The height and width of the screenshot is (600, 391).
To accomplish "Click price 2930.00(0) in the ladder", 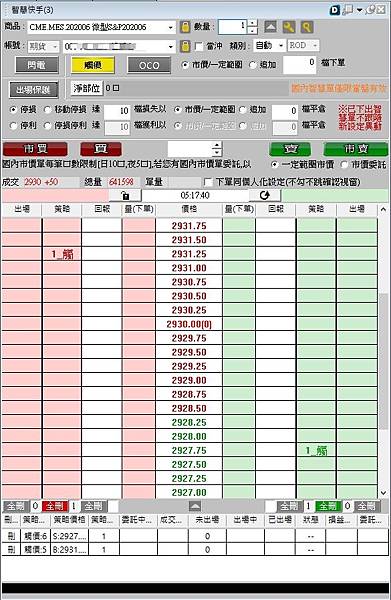I will click(189, 324).
